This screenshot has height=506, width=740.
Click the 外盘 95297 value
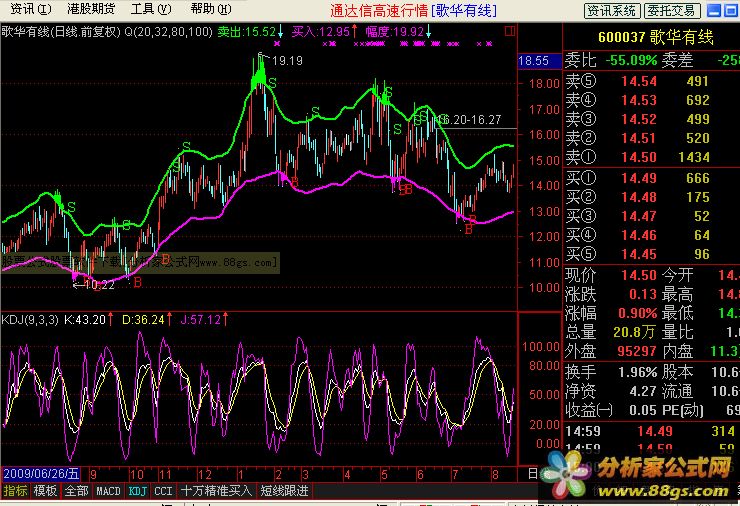pos(637,351)
